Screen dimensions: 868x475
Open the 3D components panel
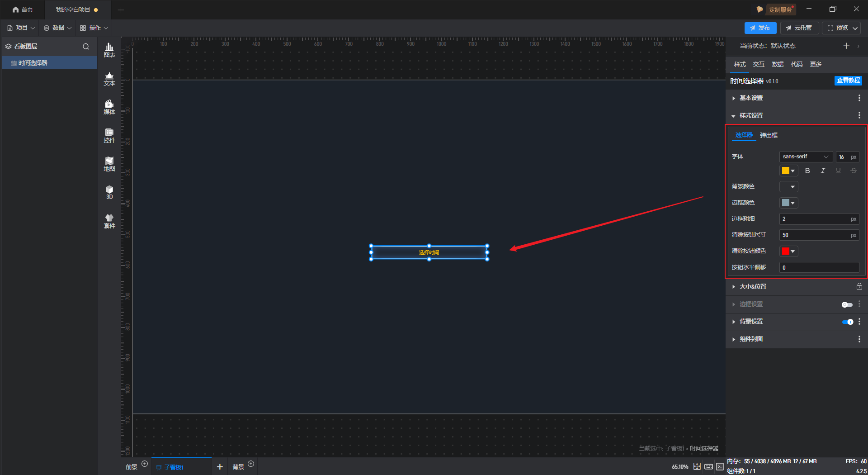click(109, 192)
